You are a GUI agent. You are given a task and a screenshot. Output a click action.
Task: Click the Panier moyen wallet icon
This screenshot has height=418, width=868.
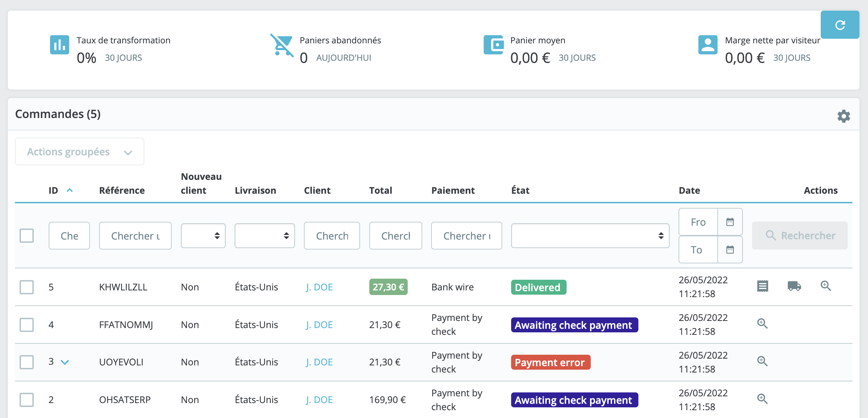(494, 45)
